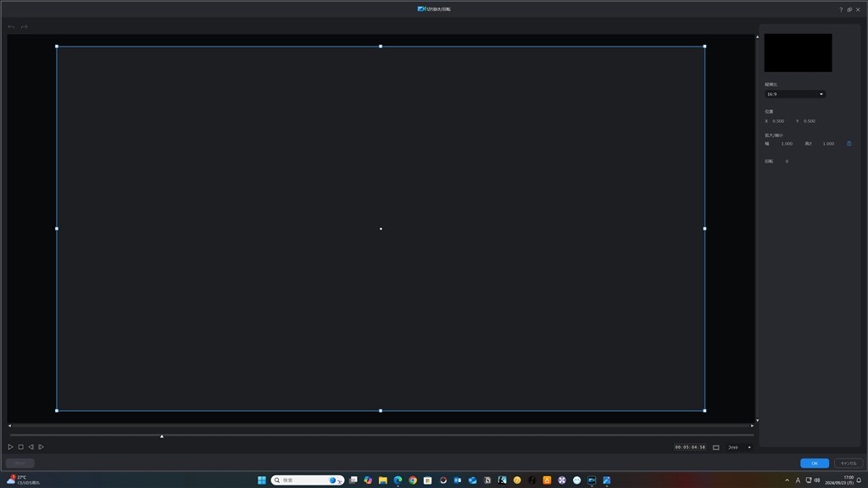The height and width of the screenshot is (488, 868).
Task: Open Copilot from the taskbar
Action: pyautogui.click(x=368, y=480)
